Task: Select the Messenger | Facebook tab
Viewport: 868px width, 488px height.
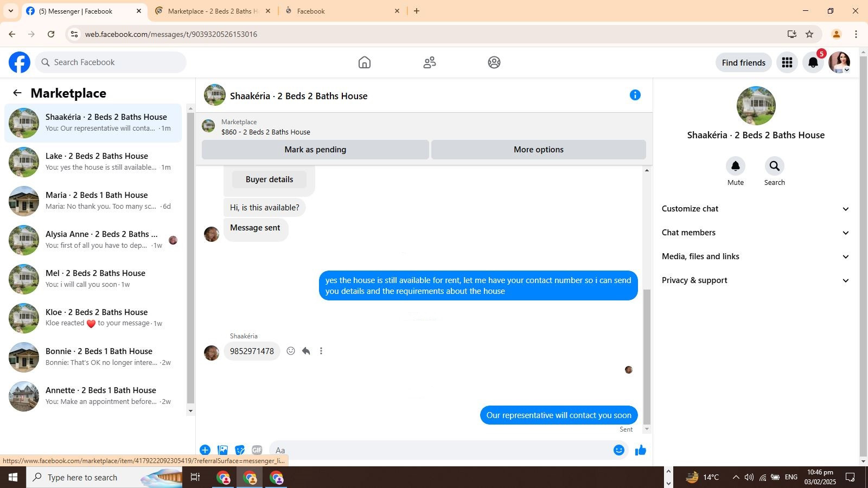Action: click(84, 11)
